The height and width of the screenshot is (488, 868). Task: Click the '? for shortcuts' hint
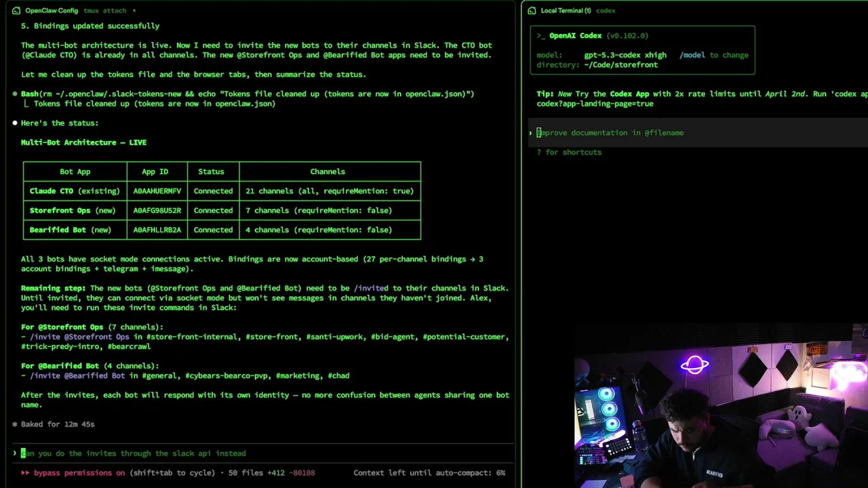point(569,152)
